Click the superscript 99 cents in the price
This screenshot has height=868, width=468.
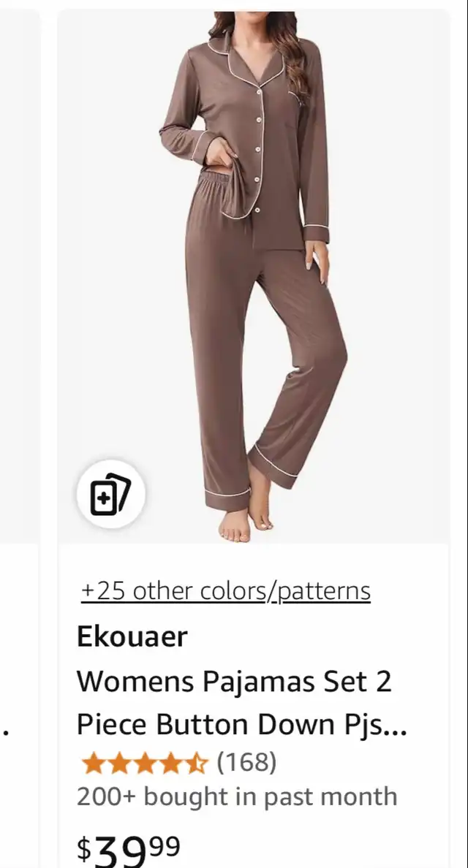[x=165, y=846]
